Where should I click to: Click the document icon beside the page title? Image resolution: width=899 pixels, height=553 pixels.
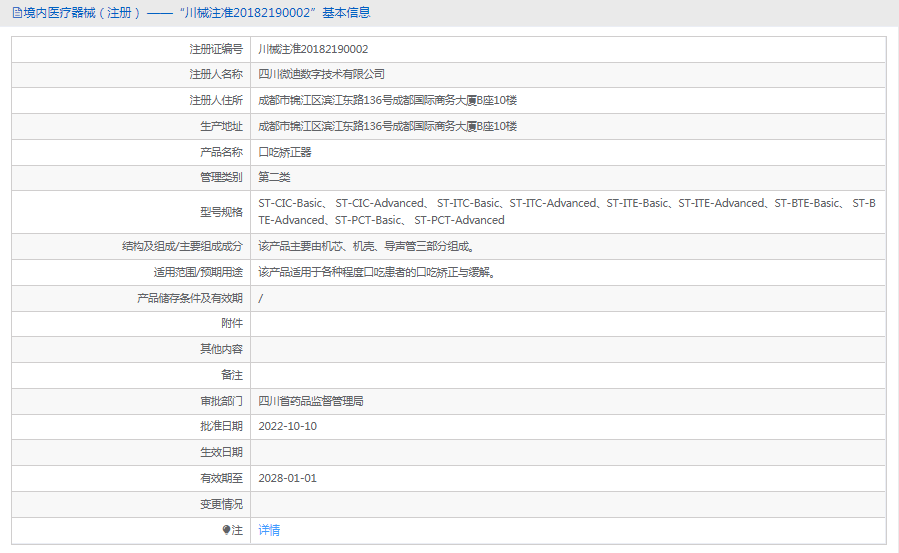click(x=17, y=13)
